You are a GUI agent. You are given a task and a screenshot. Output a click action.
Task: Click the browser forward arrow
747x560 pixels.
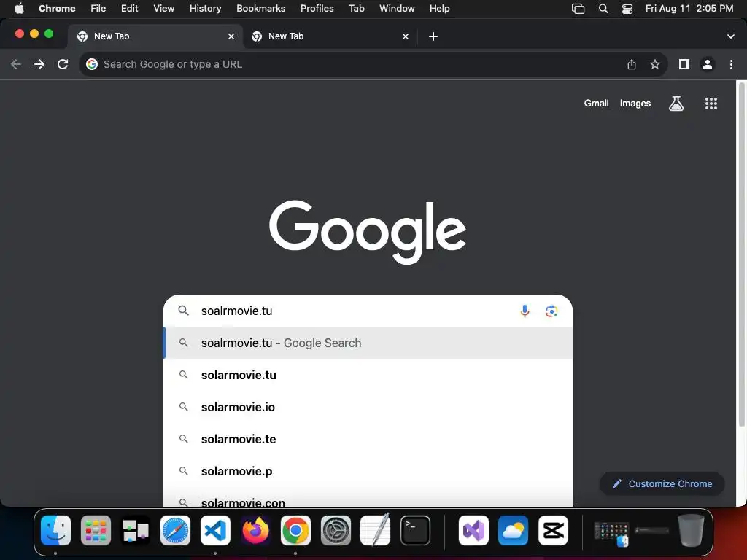[x=39, y=64]
